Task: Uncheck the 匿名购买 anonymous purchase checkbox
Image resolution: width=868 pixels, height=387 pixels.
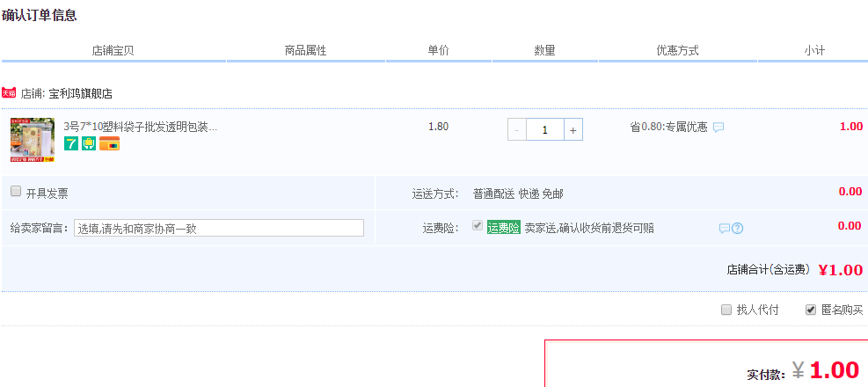Action: (x=811, y=310)
